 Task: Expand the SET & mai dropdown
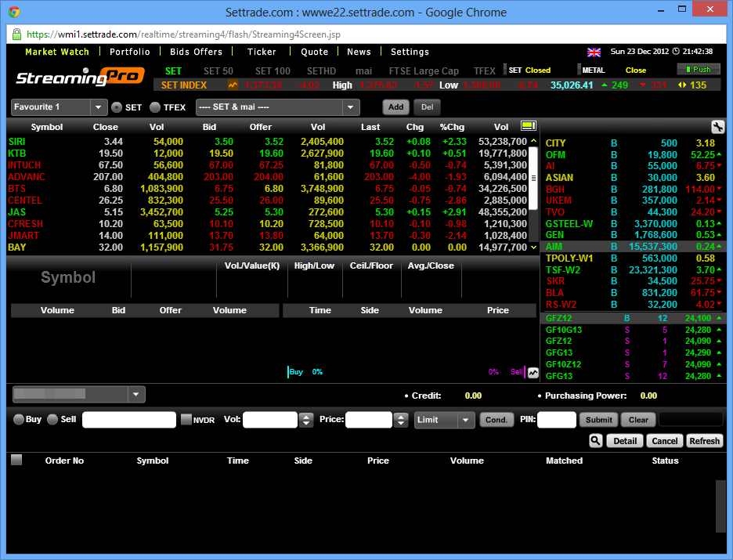[350, 107]
